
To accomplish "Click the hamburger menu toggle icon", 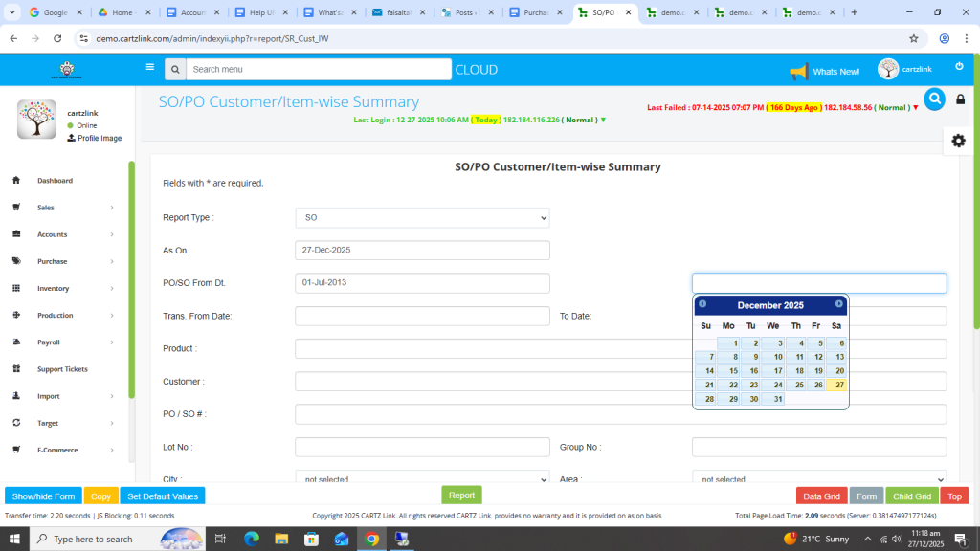I will pos(149,67).
